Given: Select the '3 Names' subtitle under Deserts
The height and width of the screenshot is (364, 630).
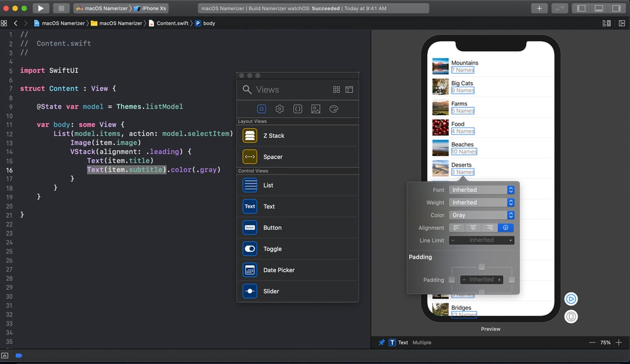Looking at the screenshot, I should click(463, 172).
